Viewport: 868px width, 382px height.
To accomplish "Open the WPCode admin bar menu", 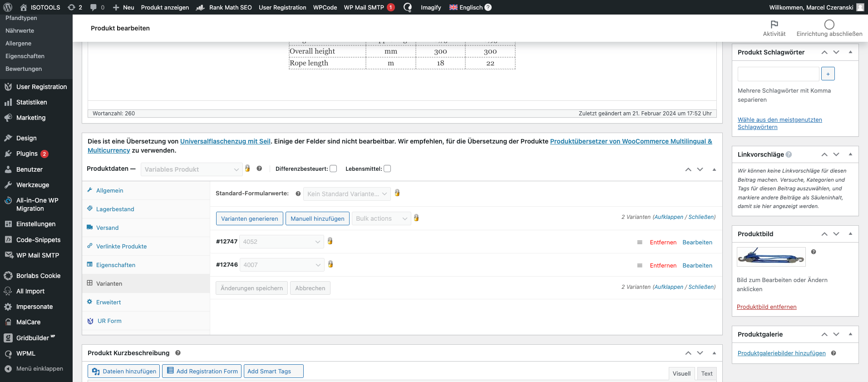I will [325, 7].
